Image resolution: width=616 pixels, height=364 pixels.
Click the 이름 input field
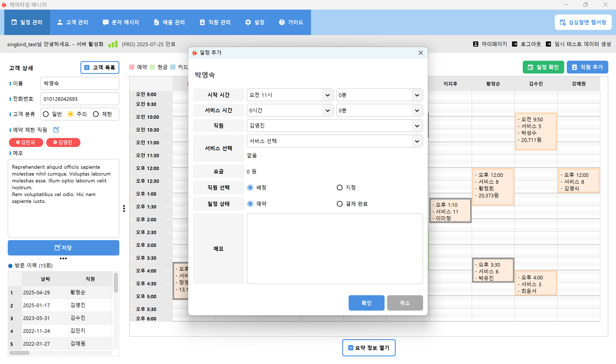pos(80,83)
